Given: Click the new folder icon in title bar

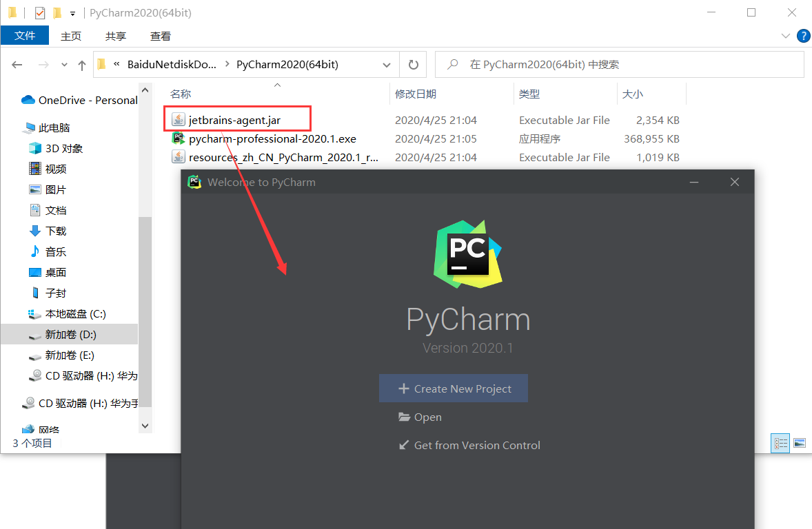Looking at the screenshot, I should (57, 12).
